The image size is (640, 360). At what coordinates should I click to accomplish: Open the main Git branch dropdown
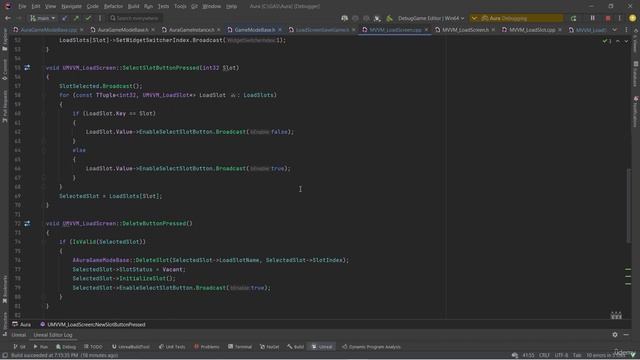point(42,18)
